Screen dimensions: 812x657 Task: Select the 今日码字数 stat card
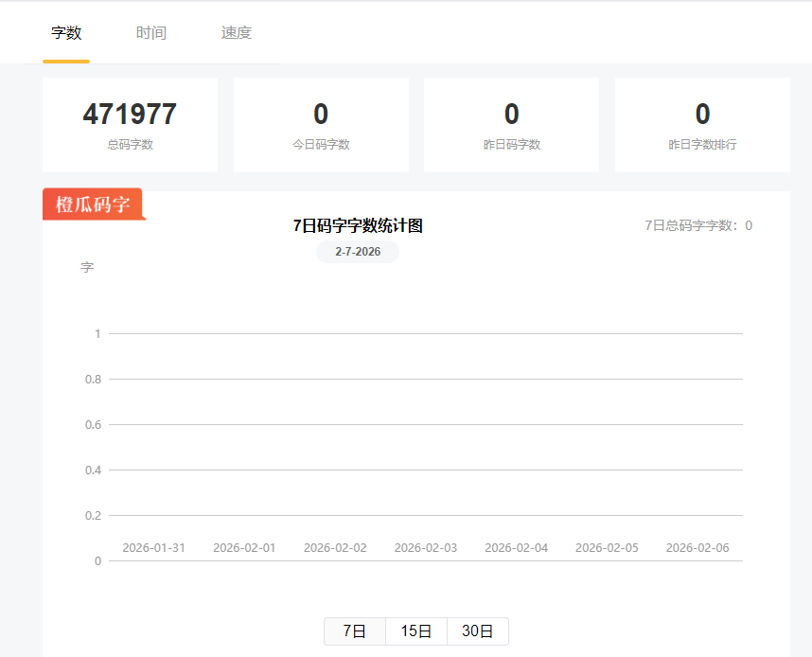321,125
